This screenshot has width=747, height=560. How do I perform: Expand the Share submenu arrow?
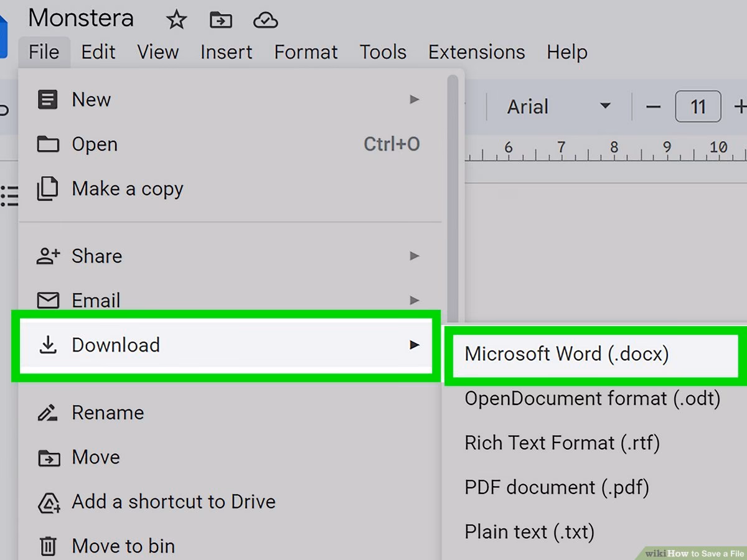pyautogui.click(x=415, y=256)
